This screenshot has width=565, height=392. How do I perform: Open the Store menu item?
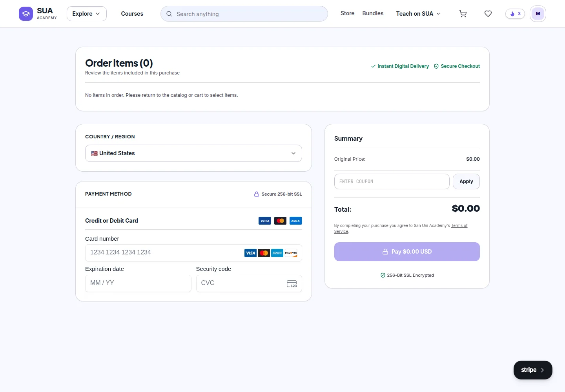(348, 13)
